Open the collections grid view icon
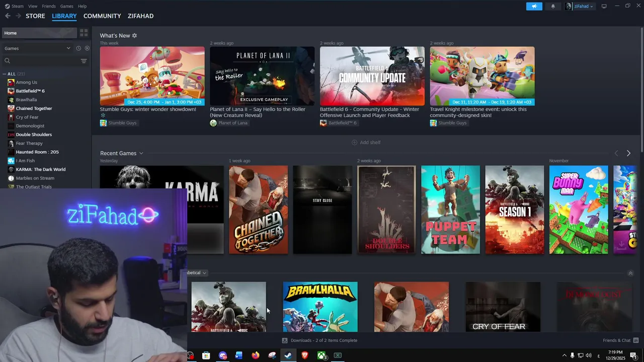This screenshot has width=644, height=362. tap(84, 33)
